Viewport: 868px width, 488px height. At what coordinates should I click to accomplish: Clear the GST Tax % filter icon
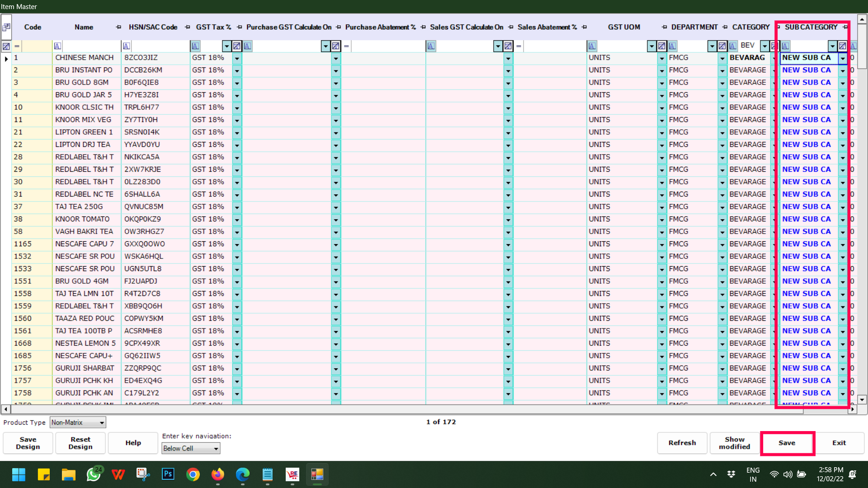[236, 46]
